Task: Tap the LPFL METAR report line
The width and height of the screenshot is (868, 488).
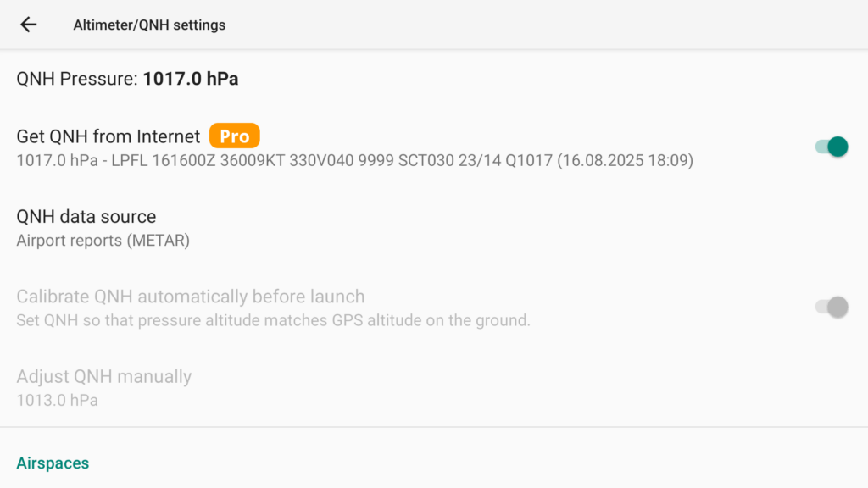Action: [x=355, y=160]
